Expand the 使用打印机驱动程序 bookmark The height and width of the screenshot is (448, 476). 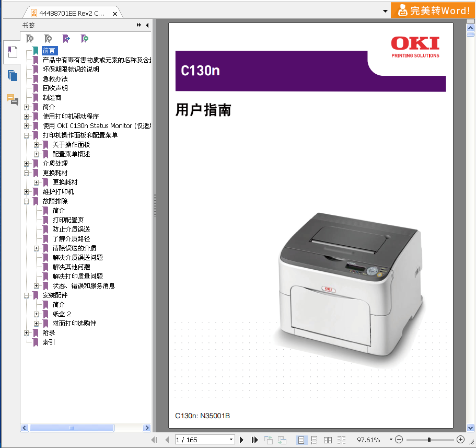coord(27,117)
